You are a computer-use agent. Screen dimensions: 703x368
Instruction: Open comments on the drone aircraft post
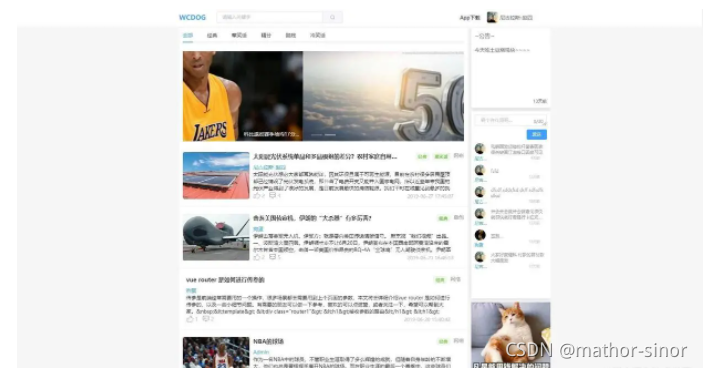[x=274, y=257]
